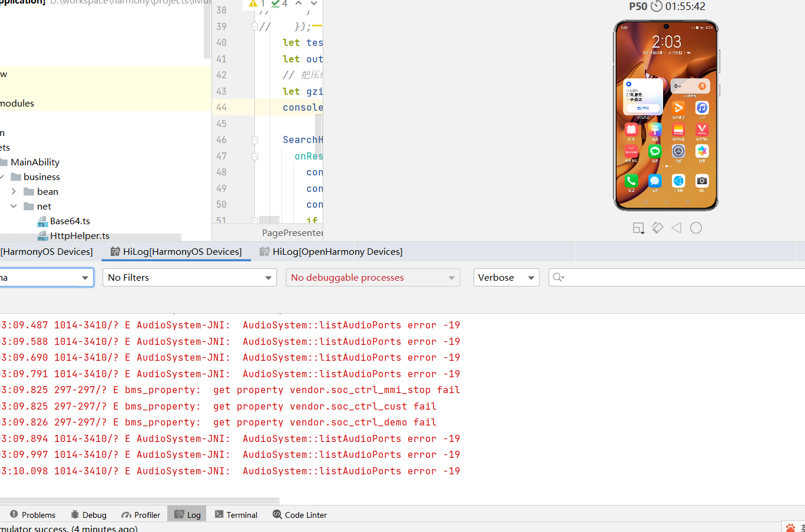This screenshot has height=532, width=805.
Task: Toggle the fold marker at line 39
Action: tap(255, 26)
